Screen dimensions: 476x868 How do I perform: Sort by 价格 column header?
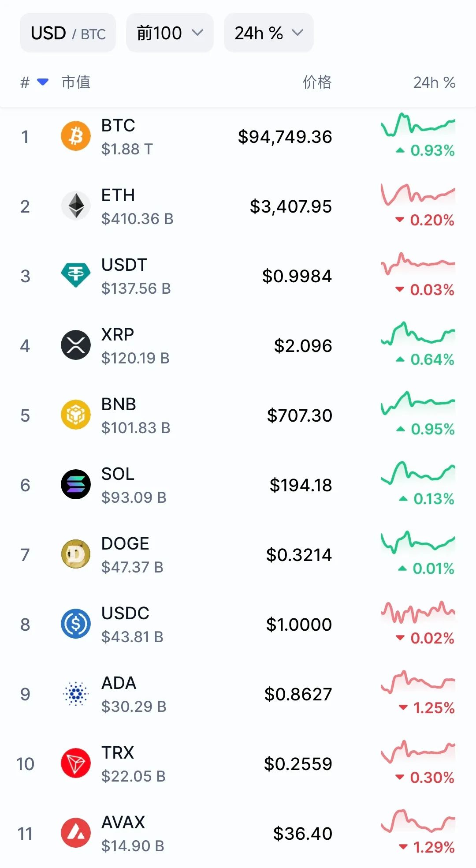tap(317, 82)
